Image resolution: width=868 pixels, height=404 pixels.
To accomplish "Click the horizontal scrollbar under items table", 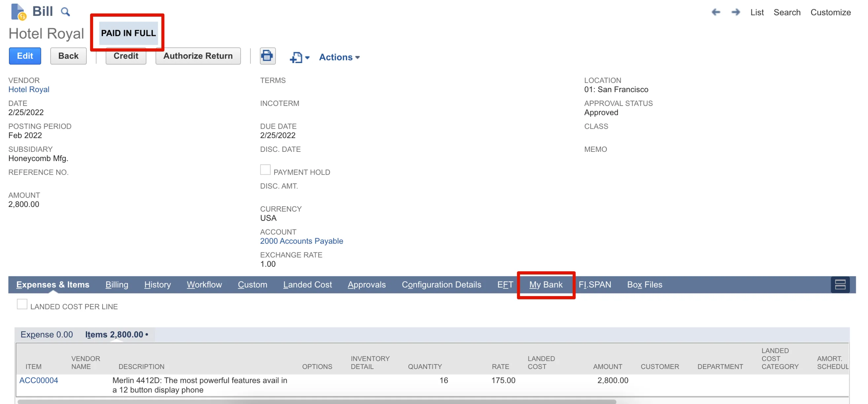I will pos(317,402).
